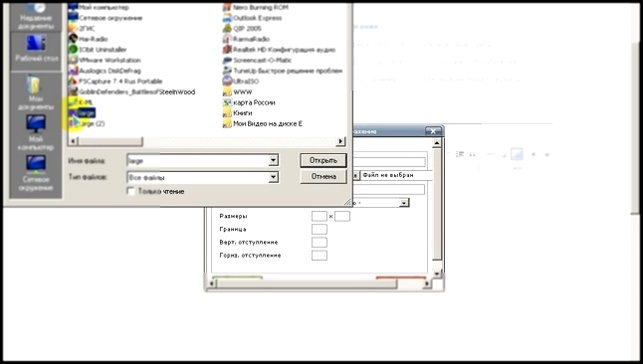The height and width of the screenshot is (364, 643).
Task: Select the large (2) file
Action: [x=87, y=123]
